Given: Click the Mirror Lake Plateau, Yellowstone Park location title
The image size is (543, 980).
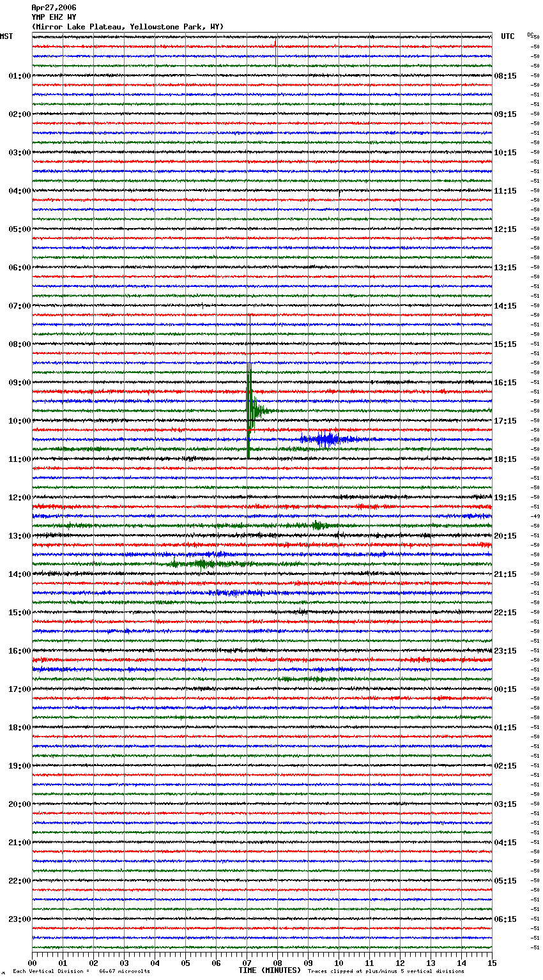Looking at the screenshot, I should [128, 27].
